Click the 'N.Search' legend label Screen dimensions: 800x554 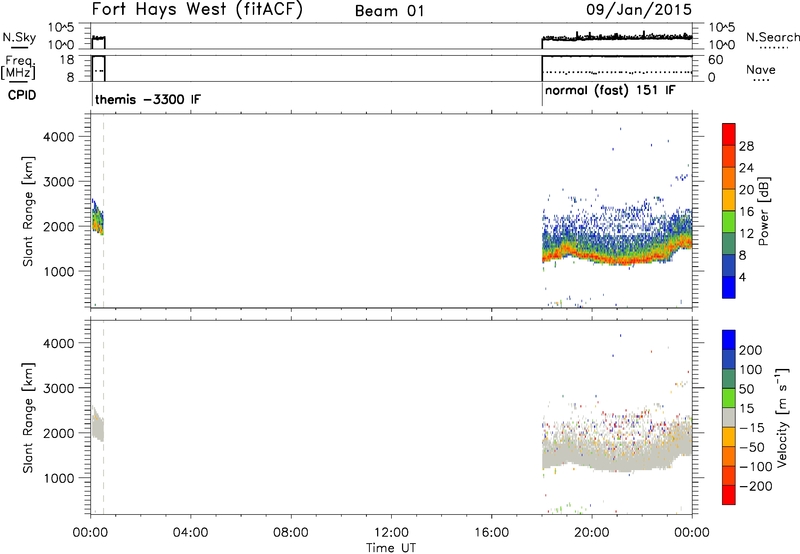772,37
